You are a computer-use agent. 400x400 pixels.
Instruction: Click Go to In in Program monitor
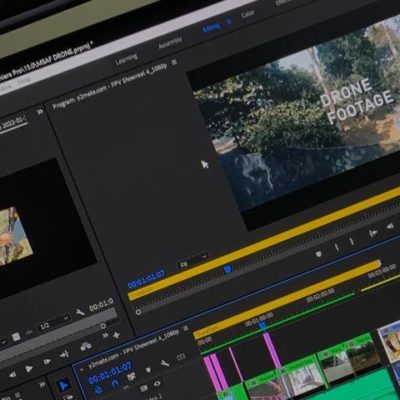pyautogui.click(x=373, y=233)
